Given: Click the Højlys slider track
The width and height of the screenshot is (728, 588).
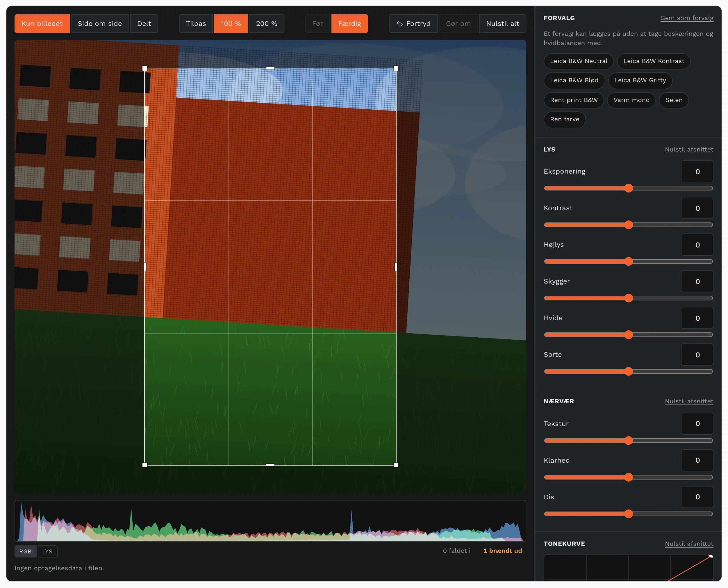Looking at the screenshot, I should (x=629, y=261).
